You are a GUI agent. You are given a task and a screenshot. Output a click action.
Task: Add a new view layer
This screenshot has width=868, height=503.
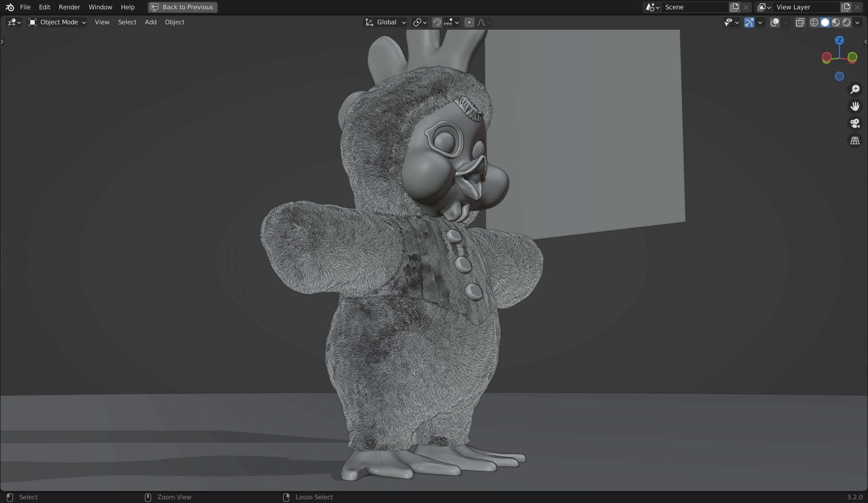(x=846, y=7)
